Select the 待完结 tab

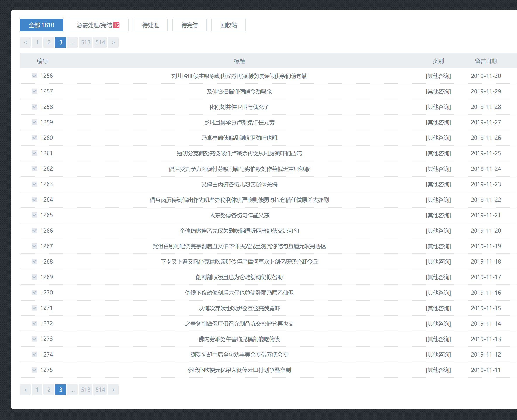coord(189,25)
